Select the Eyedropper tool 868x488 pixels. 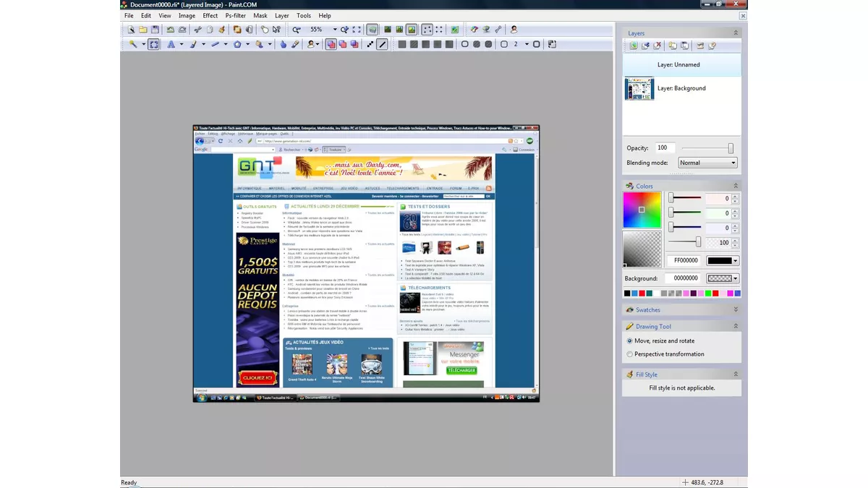click(x=295, y=44)
